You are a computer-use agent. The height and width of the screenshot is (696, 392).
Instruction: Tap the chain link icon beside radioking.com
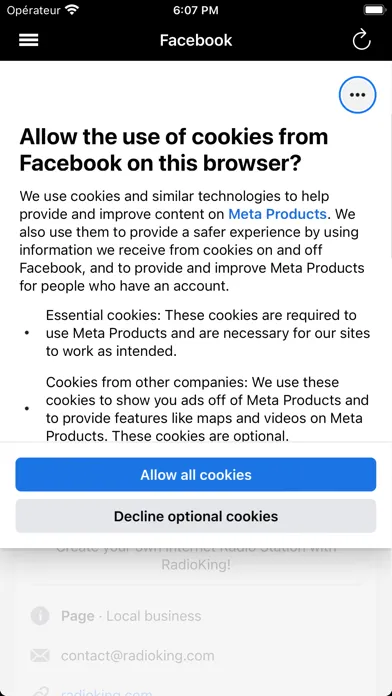tap(40, 692)
